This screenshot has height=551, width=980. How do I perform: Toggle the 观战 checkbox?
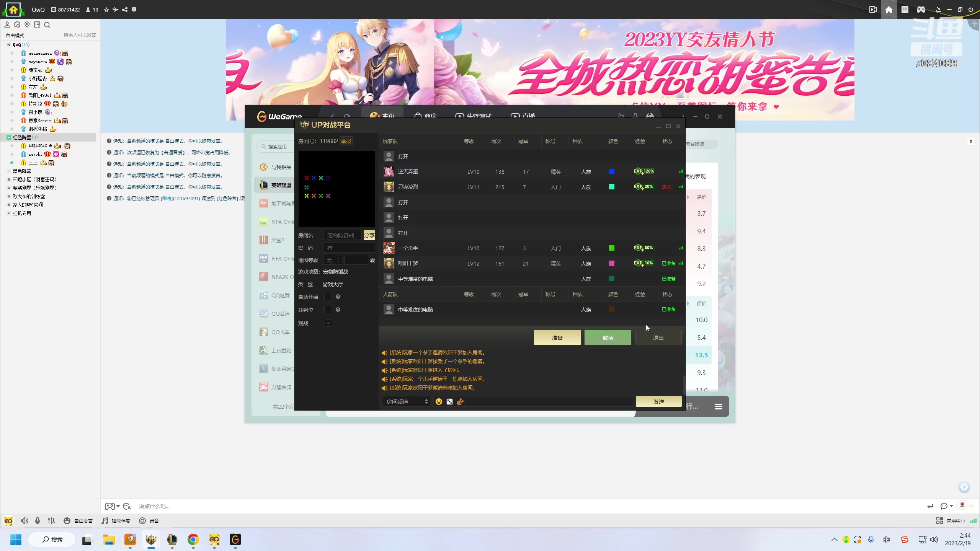click(328, 323)
